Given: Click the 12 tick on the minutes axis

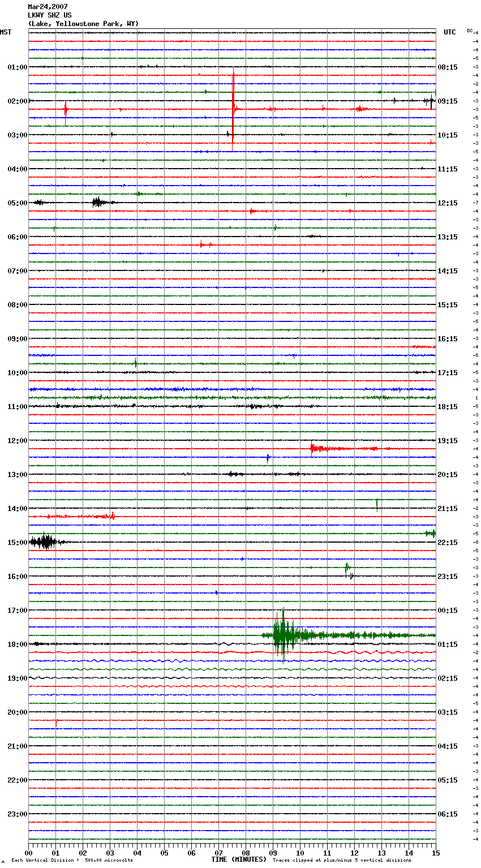Looking at the screenshot, I should (354, 853).
